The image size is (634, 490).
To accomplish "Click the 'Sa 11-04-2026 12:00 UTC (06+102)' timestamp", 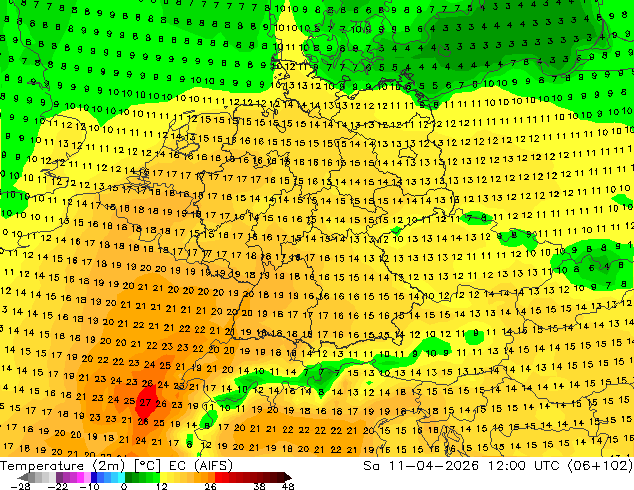I will click(x=498, y=466).
